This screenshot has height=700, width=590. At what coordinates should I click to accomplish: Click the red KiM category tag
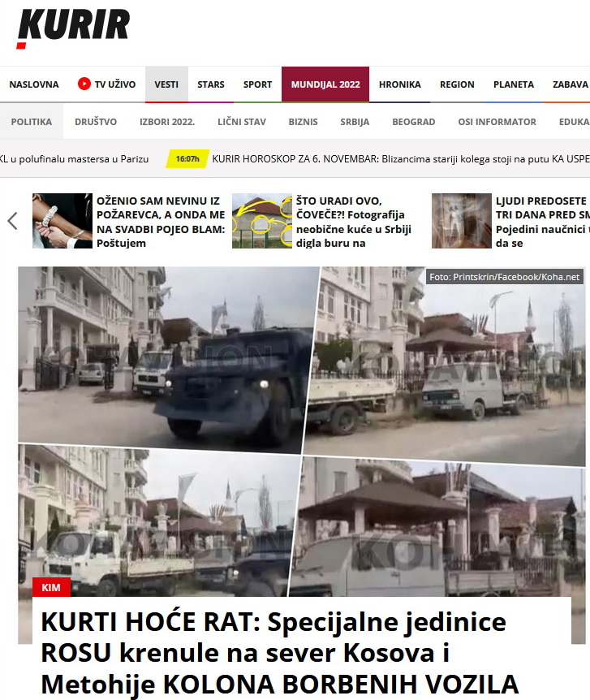point(51,587)
